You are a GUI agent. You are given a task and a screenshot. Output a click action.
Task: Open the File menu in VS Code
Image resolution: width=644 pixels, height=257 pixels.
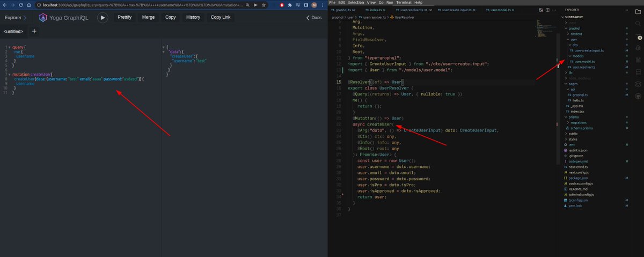[332, 3]
